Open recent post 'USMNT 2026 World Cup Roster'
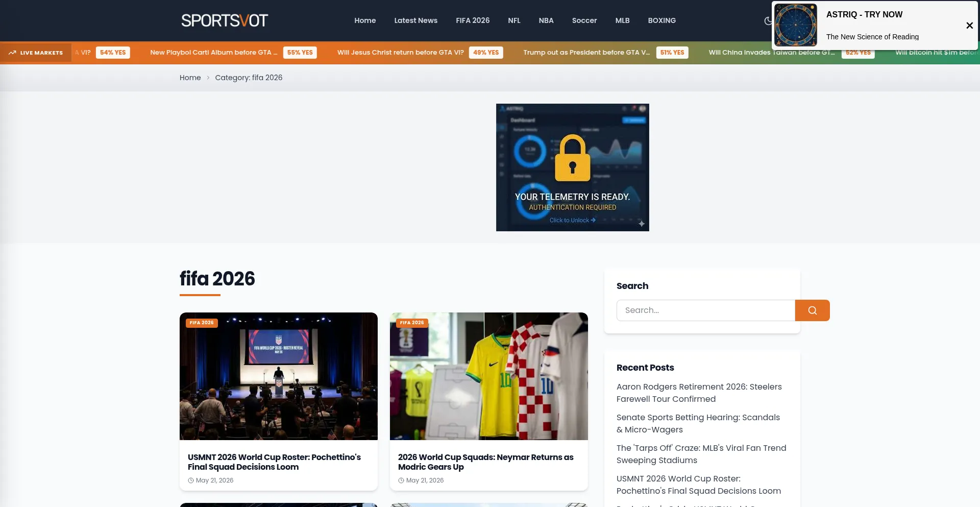This screenshot has height=507, width=980. pos(699,485)
